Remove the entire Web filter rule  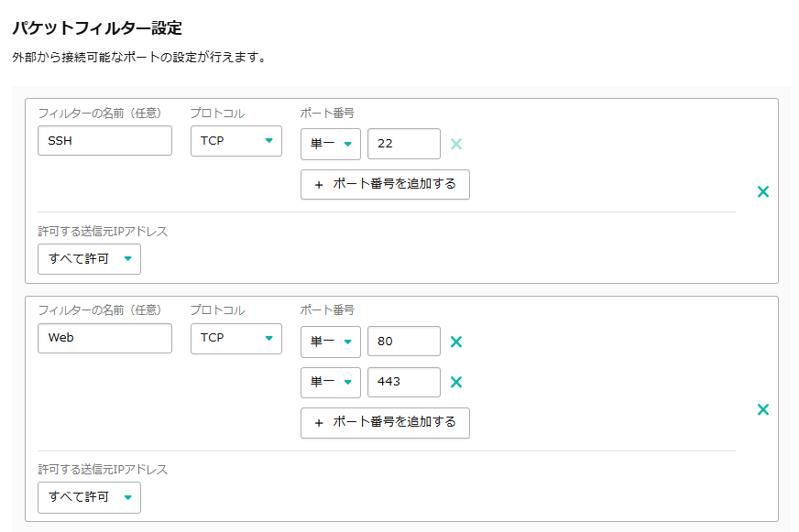[x=762, y=409]
